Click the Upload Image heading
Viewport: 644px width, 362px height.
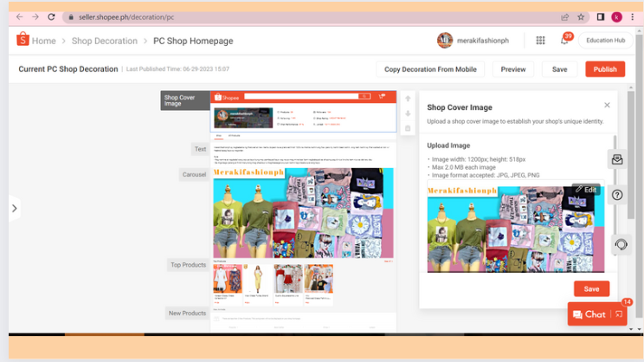(448, 145)
